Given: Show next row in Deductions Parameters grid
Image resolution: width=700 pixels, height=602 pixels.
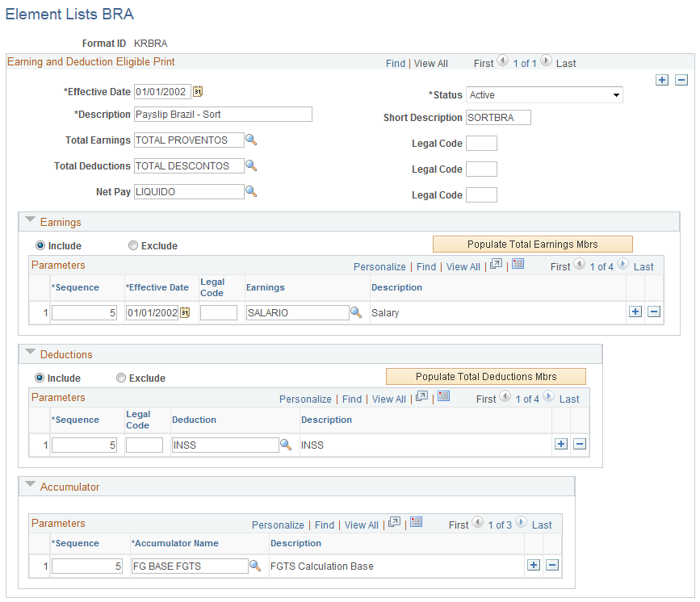Looking at the screenshot, I should click(x=549, y=396).
